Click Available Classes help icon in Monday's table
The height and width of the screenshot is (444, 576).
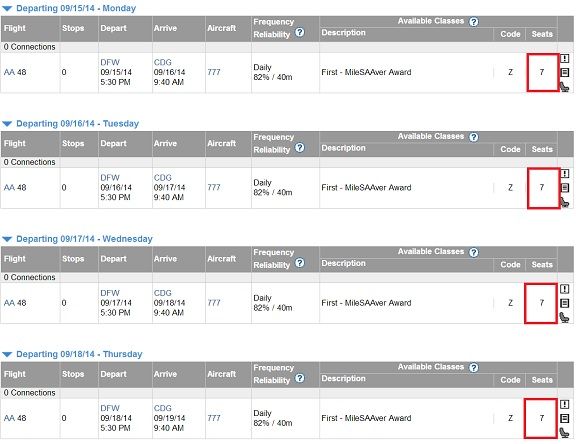pos(474,22)
